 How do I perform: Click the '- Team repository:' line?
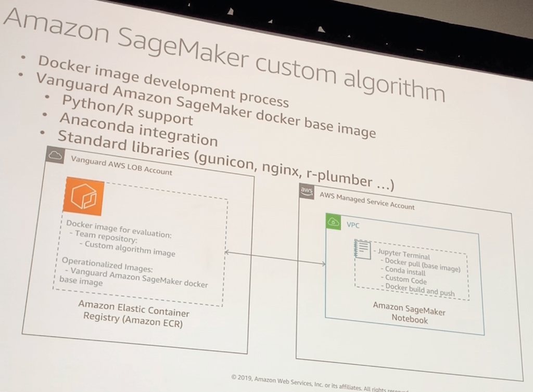pyautogui.click(x=103, y=237)
